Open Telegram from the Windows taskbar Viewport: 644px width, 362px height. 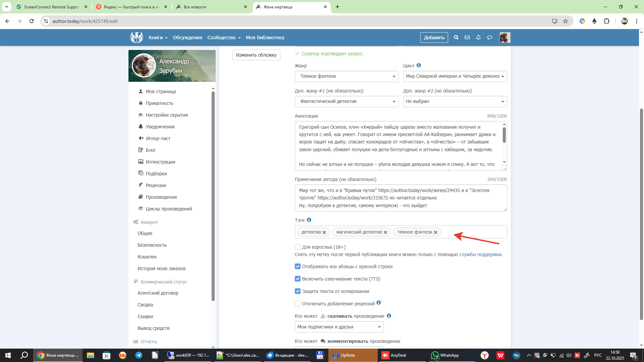(139, 355)
